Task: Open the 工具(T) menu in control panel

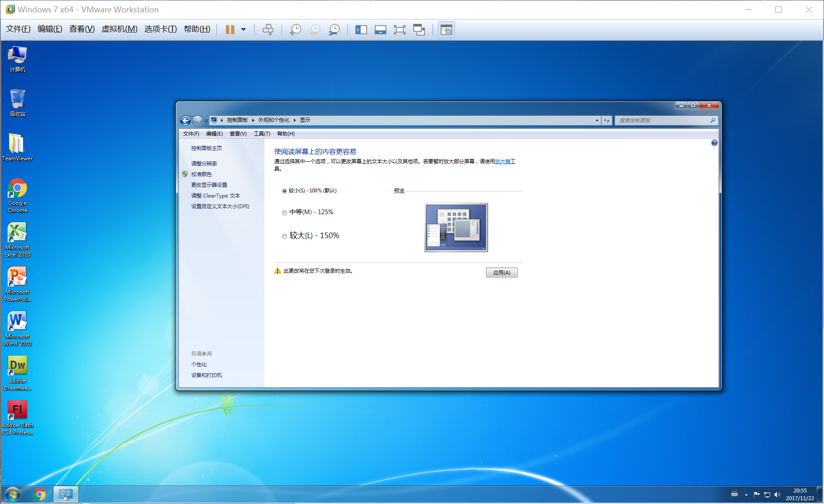Action: (262, 134)
